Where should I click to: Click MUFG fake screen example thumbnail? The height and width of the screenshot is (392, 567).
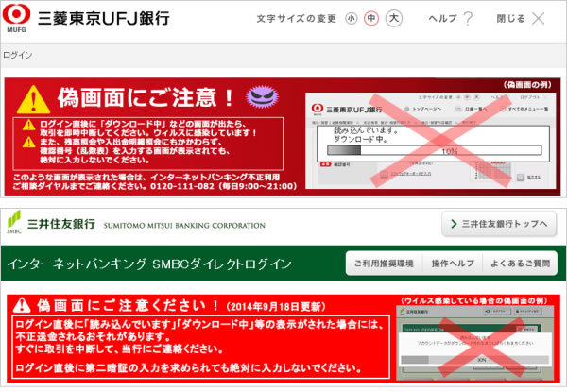pyautogui.click(x=430, y=141)
